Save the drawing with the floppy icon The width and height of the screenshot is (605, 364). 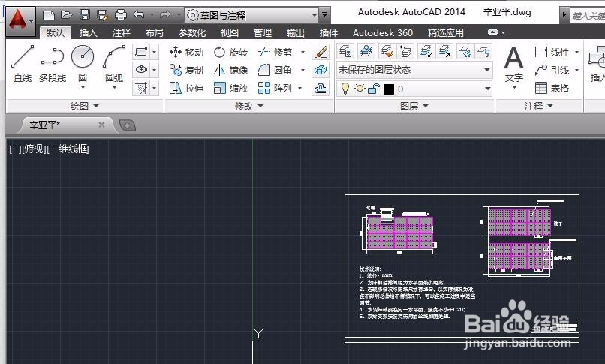point(85,15)
